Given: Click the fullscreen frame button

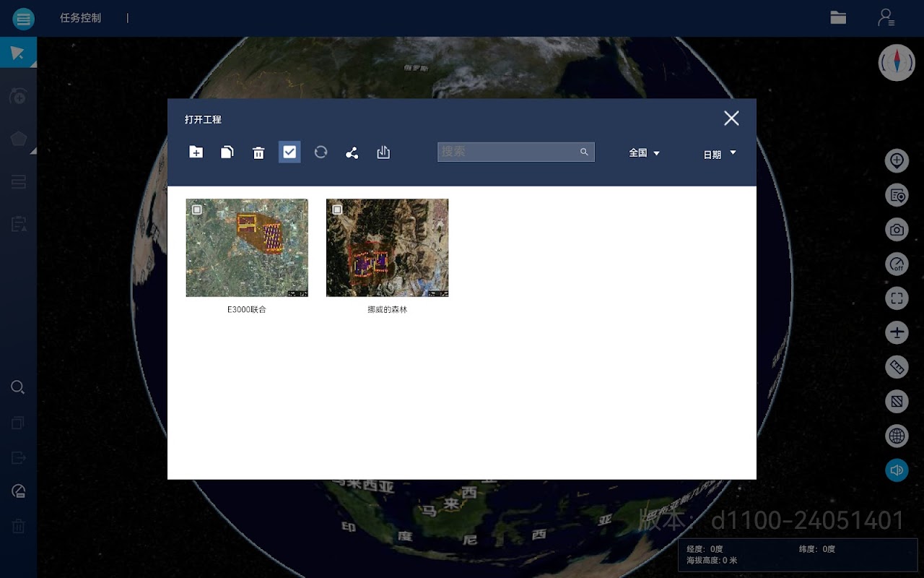Looking at the screenshot, I should coord(897,298).
